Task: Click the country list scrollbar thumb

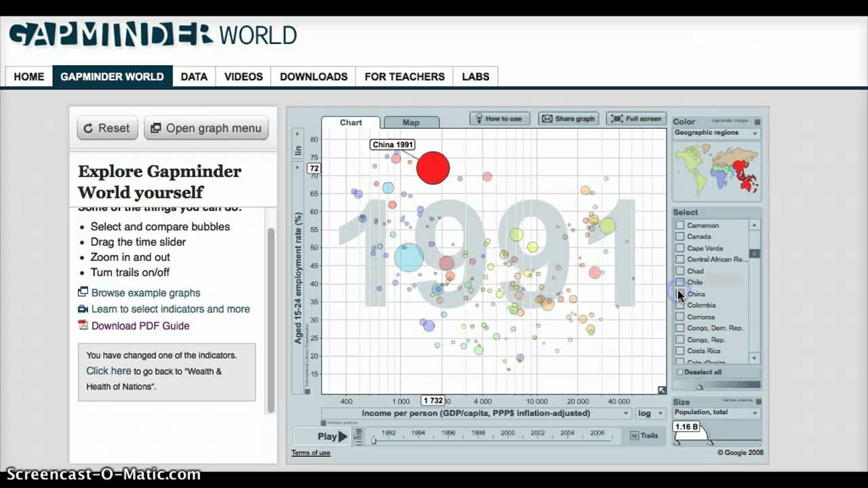Action: (754, 253)
